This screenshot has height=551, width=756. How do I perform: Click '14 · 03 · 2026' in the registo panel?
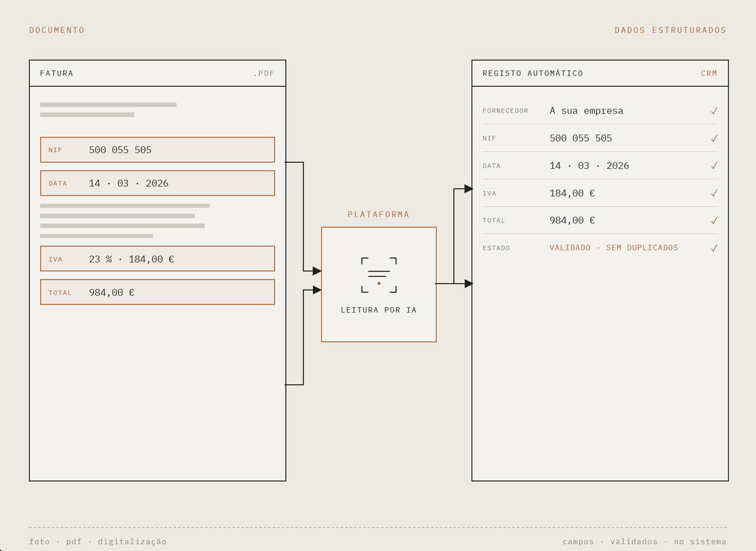[589, 166]
